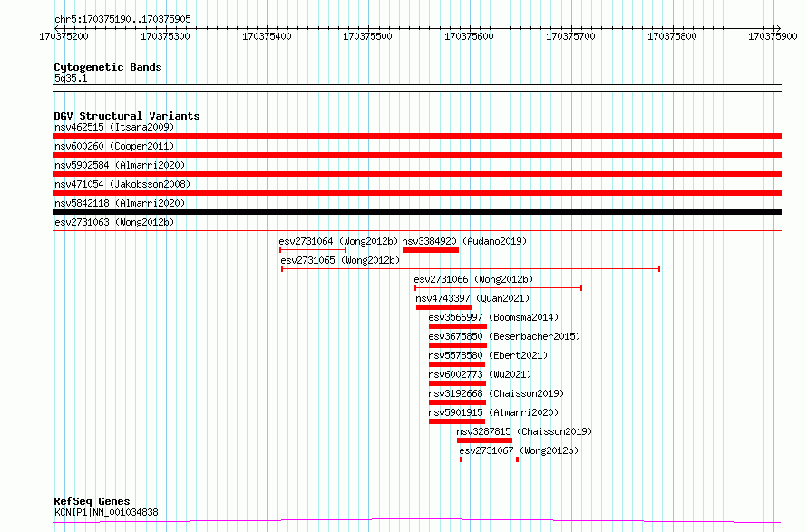807x532 pixels.
Task: Open variant esv2731063 (Wong2012b) label
Action: pyautogui.click(x=114, y=222)
